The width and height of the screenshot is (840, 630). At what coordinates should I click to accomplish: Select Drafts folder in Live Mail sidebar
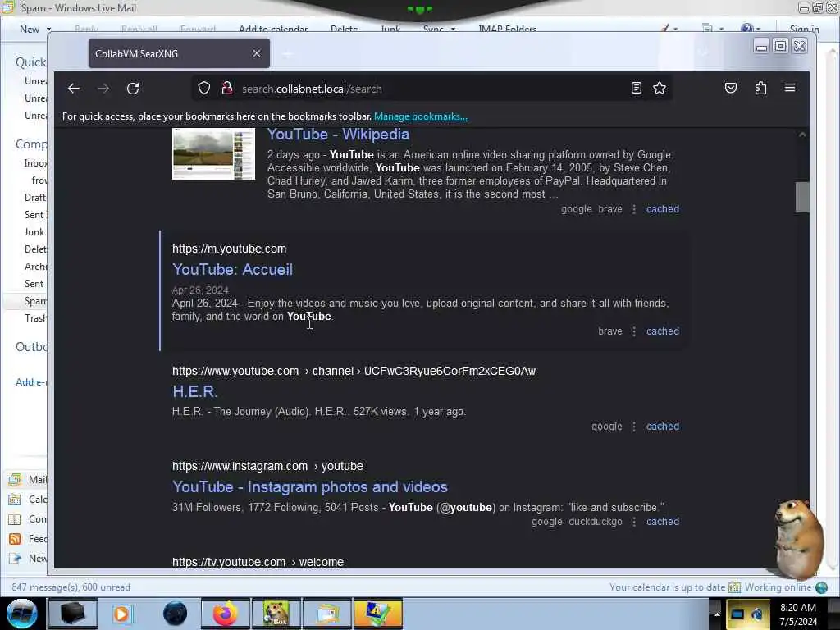(x=35, y=197)
